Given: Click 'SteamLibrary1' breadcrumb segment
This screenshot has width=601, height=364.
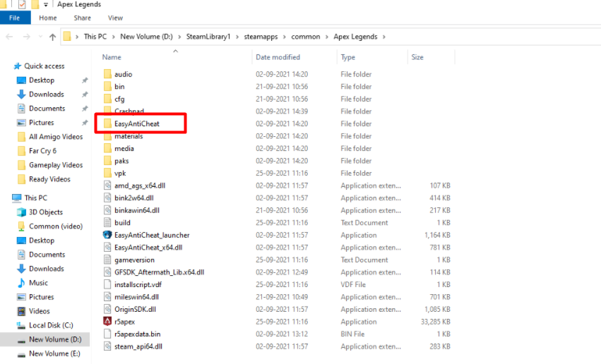Looking at the screenshot, I should [x=208, y=37].
